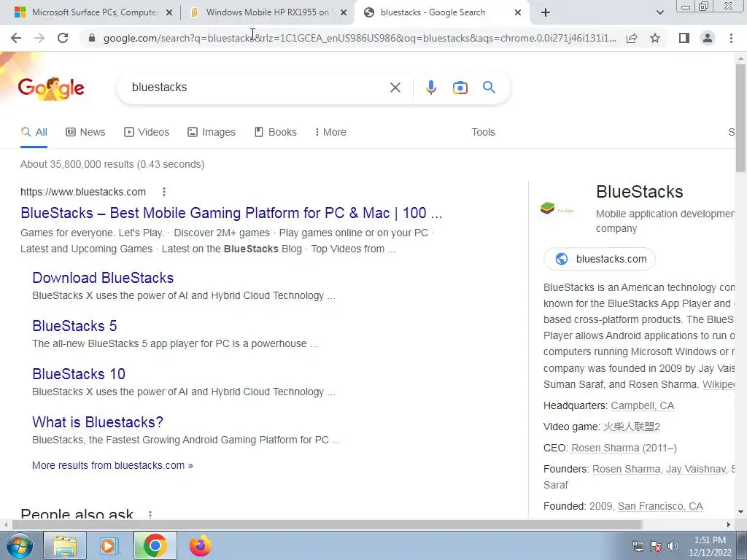This screenshot has height=560, width=747.
Task: Select the Images results filter
Action: pos(212,133)
